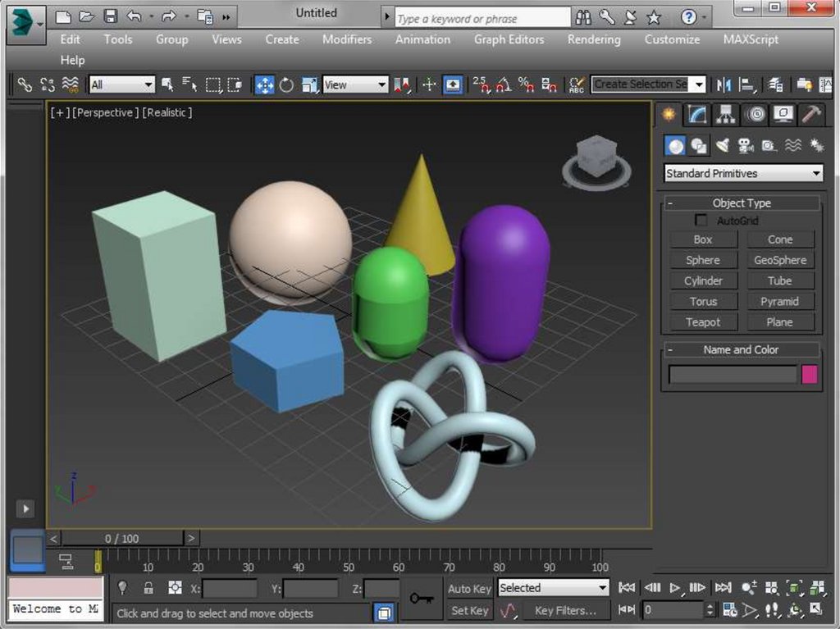The height and width of the screenshot is (629, 840).
Task: Click the pink object color swatch
Action: pos(809,375)
